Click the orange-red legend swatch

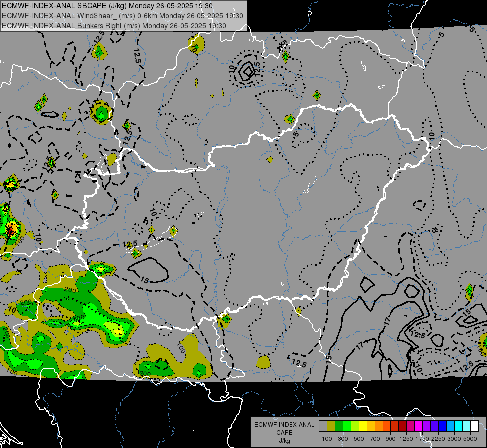click(387, 426)
